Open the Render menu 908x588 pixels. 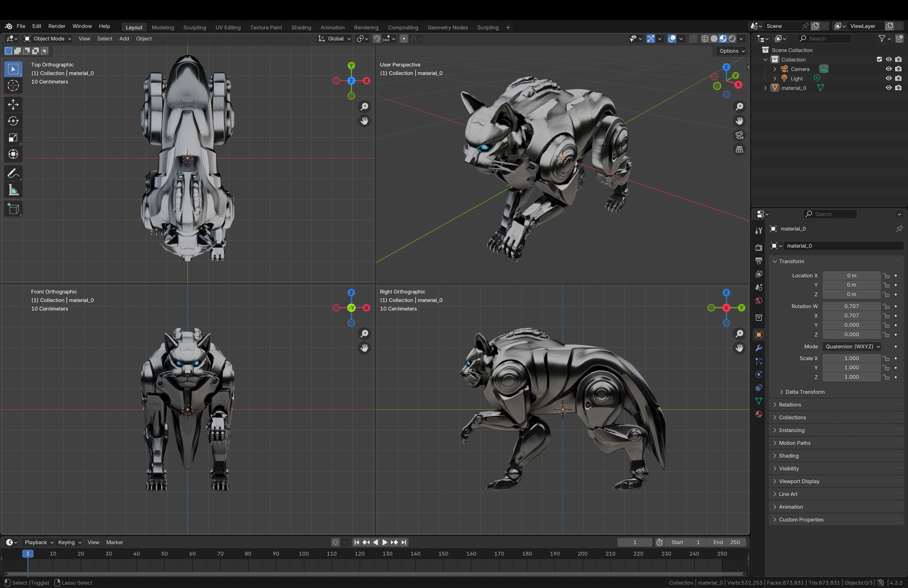coord(57,26)
